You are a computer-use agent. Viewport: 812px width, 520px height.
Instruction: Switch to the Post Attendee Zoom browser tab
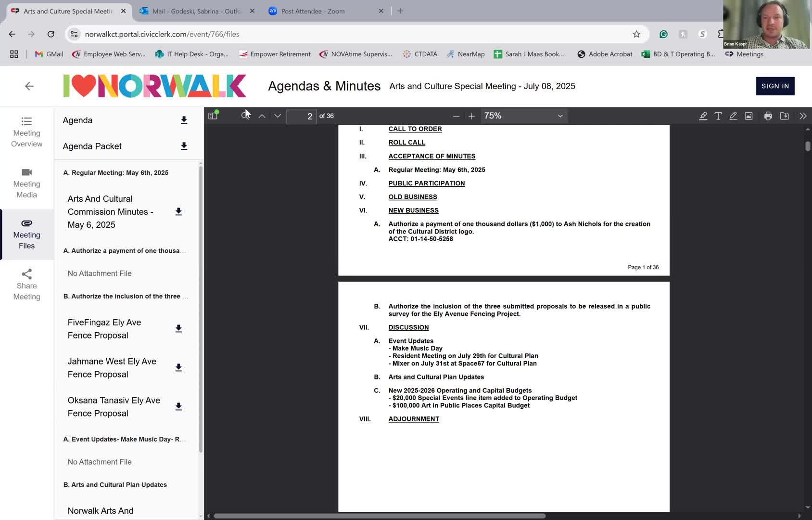pyautogui.click(x=313, y=11)
